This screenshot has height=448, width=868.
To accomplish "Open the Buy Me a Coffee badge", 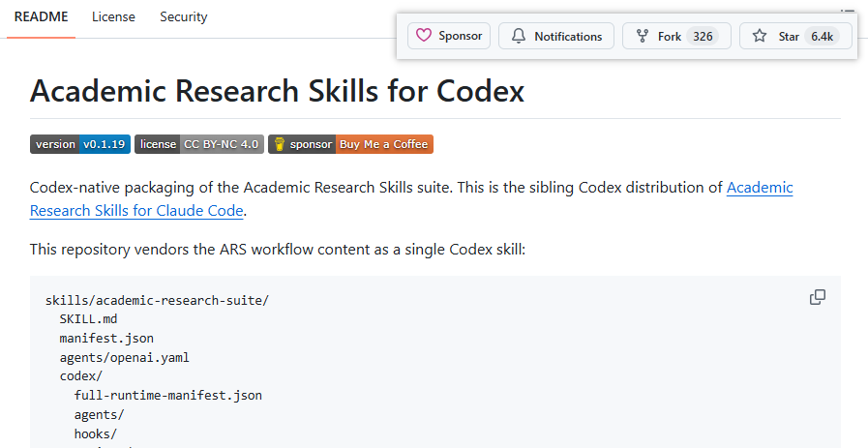I will [351, 144].
